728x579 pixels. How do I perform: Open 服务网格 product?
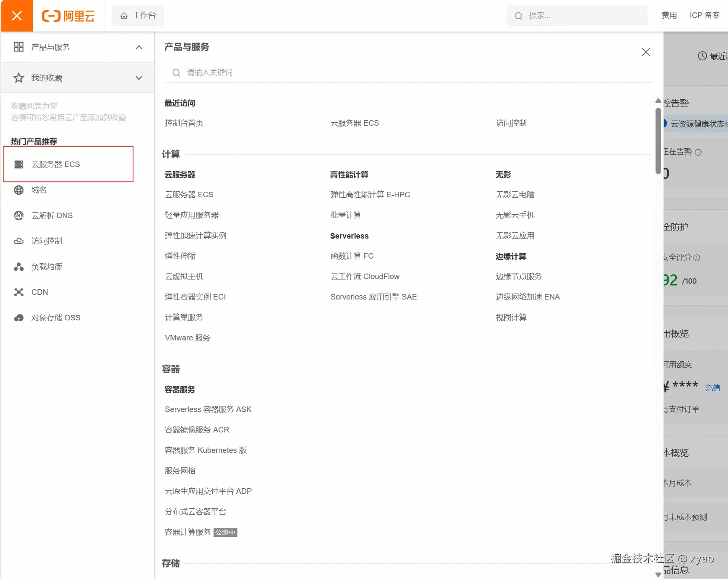pyautogui.click(x=180, y=471)
